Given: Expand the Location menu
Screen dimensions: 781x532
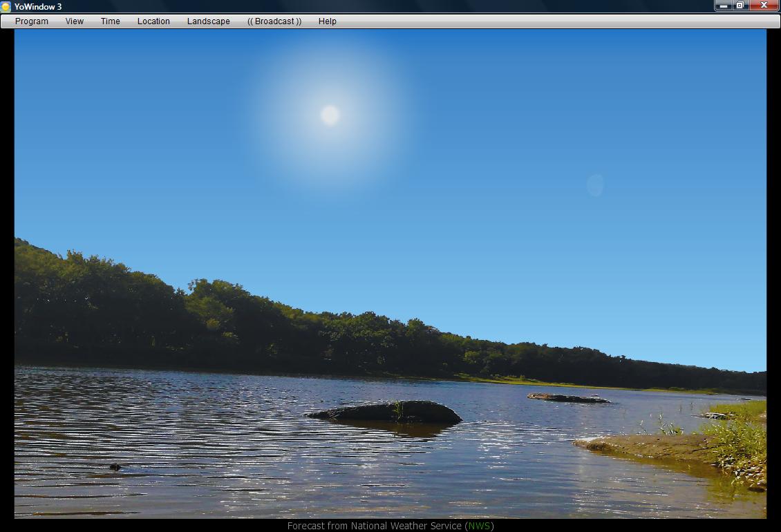Looking at the screenshot, I should (153, 21).
